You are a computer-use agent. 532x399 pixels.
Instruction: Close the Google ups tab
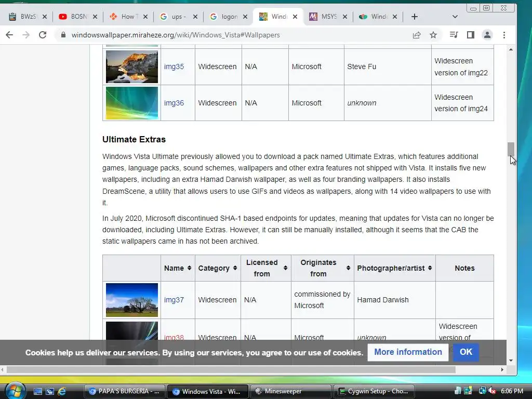(195, 17)
